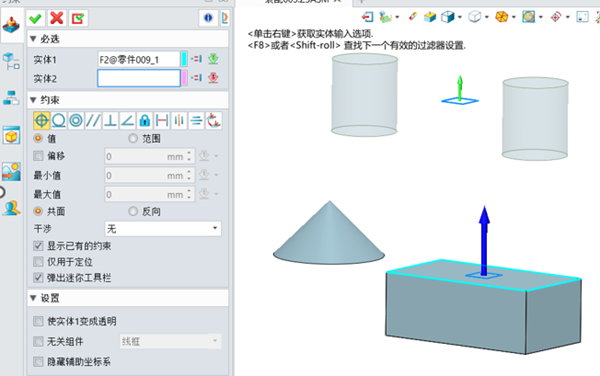Collapse the 设置 section

point(33,298)
